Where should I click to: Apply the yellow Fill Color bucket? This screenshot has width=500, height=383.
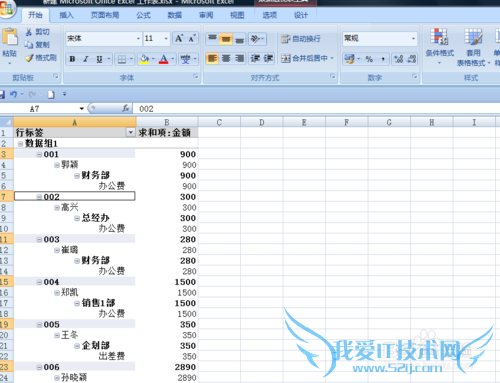[x=144, y=59]
